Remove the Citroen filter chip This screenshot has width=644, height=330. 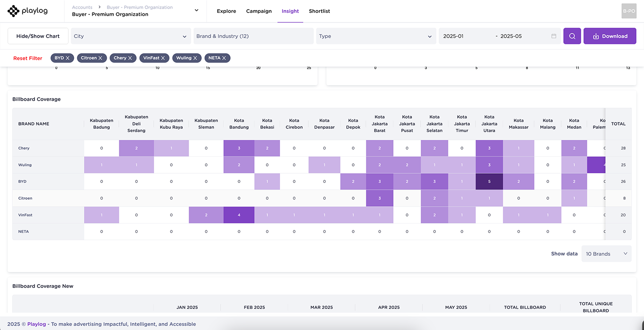101,58
